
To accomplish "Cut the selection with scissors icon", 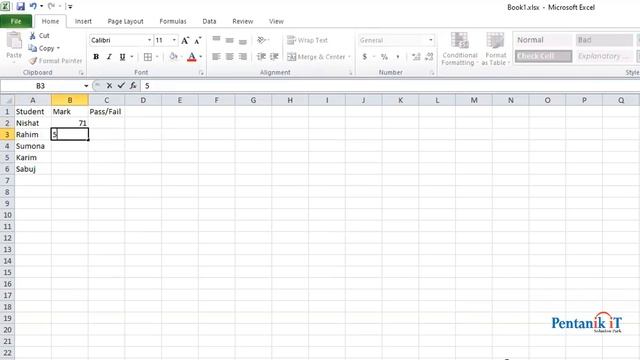I will point(39,36).
